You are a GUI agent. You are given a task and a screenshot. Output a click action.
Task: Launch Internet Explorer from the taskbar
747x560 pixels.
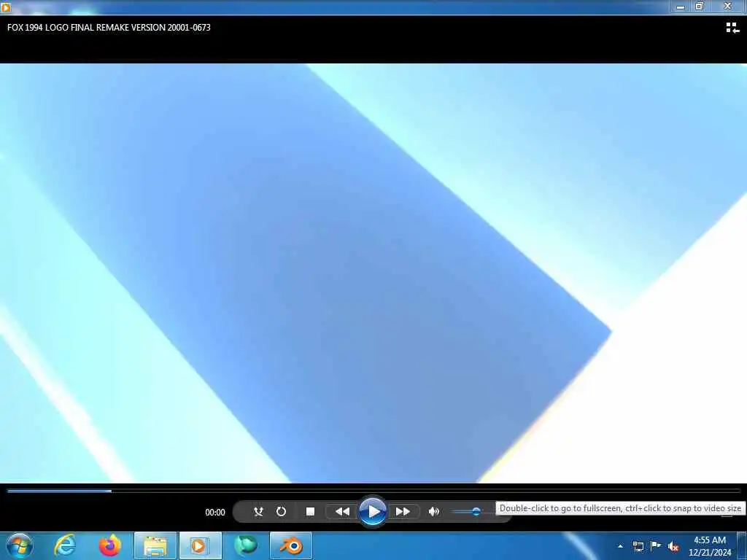tap(65, 545)
